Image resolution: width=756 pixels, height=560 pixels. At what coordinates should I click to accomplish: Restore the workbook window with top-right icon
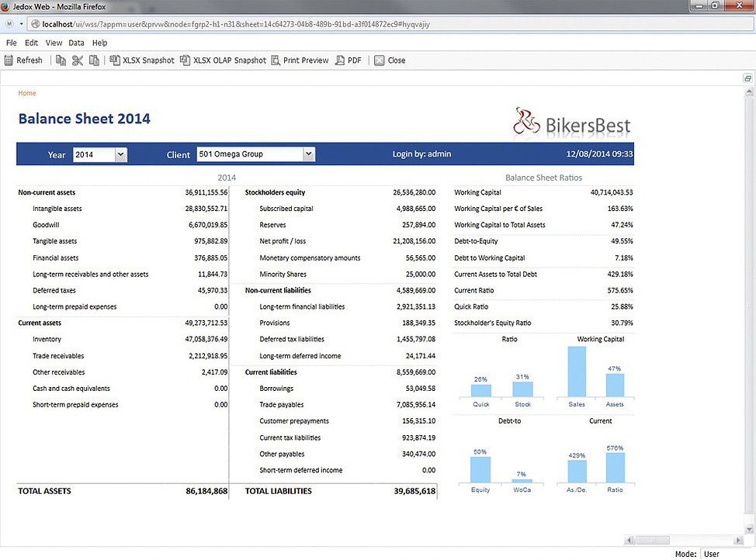[x=747, y=78]
